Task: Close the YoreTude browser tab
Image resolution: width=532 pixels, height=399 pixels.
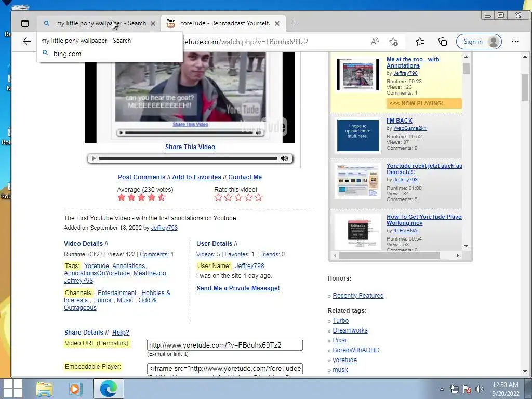Action: 277,23
